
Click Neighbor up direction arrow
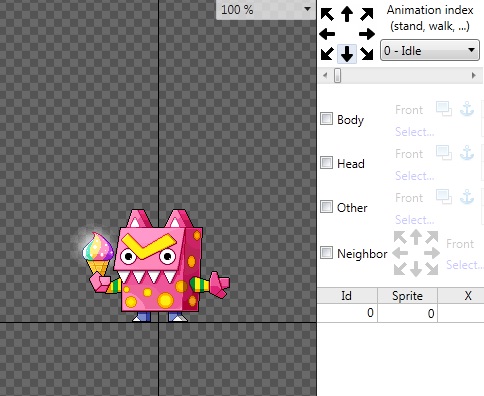tap(416, 237)
